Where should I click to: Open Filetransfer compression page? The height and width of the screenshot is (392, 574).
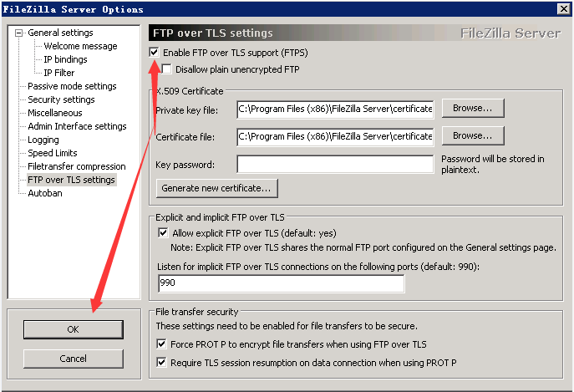click(x=77, y=166)
